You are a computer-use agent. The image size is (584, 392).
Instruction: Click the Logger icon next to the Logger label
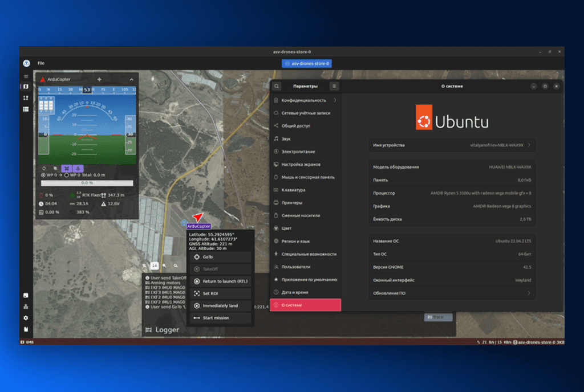pyautogui.click(x=149, y=329)
